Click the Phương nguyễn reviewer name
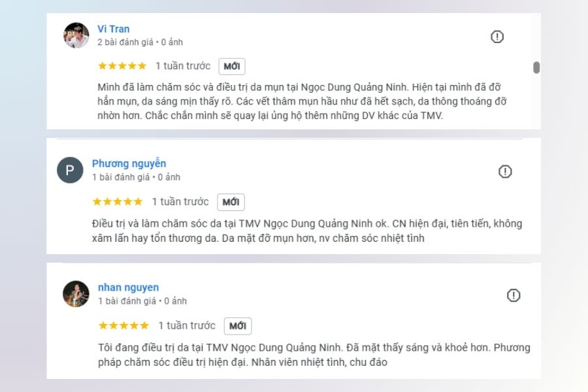588x392 pixels. [128, 163]
